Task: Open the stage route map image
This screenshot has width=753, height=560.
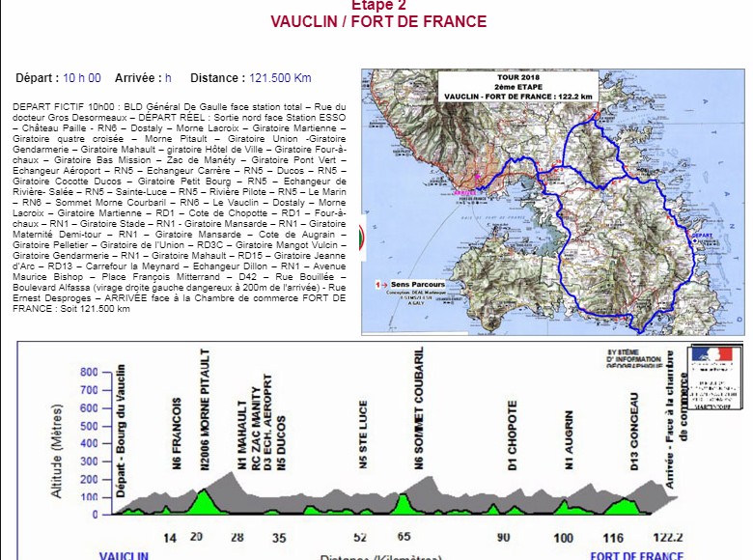Action: 553,202
